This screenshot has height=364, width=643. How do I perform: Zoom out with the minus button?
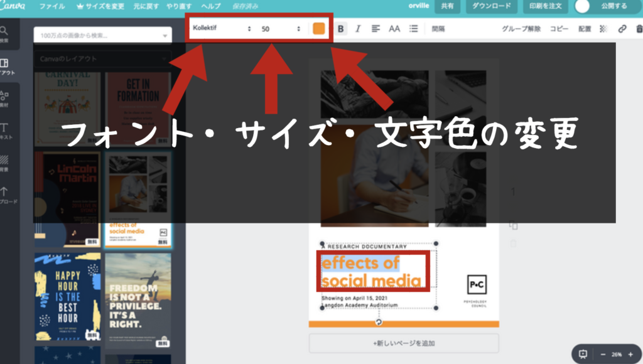coord(603,355)
